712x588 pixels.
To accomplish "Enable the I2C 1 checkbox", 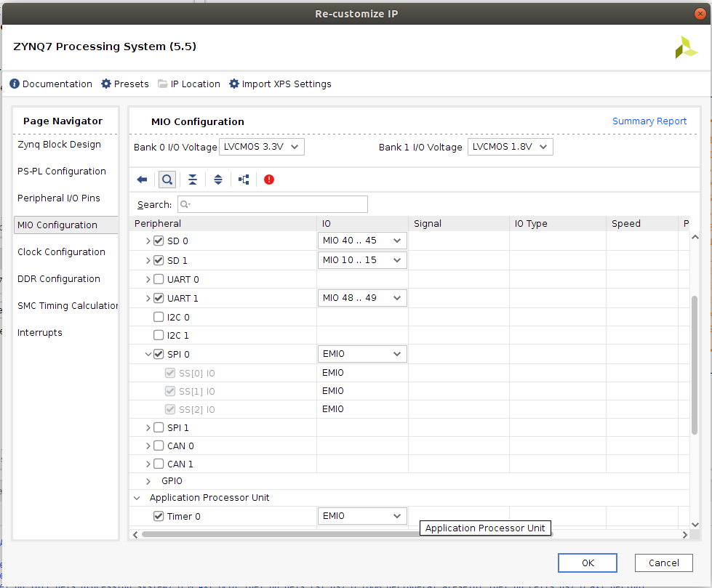I will [x=159, y=335].
